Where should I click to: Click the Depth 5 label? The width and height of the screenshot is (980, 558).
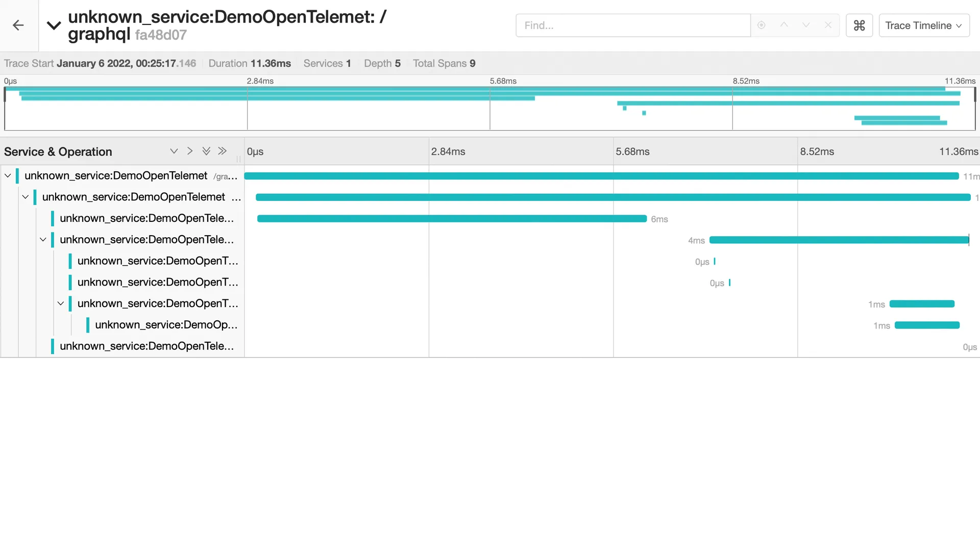(382, 63)
